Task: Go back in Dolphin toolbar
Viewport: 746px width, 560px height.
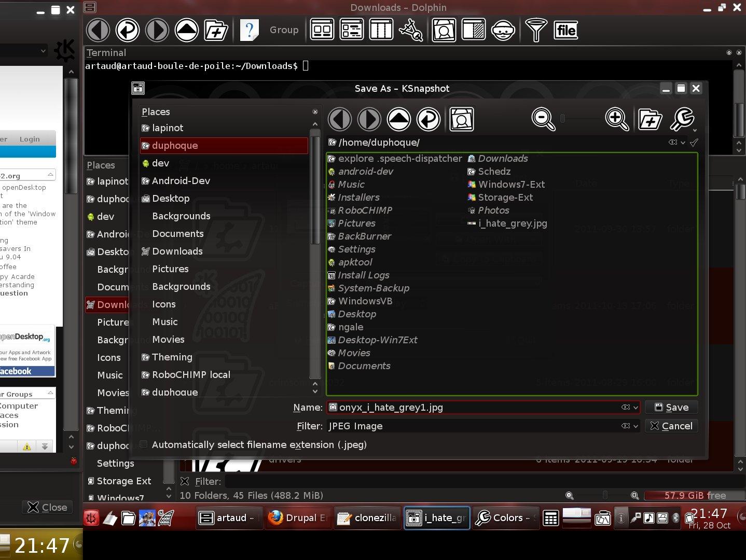Action: pos(98,30)
